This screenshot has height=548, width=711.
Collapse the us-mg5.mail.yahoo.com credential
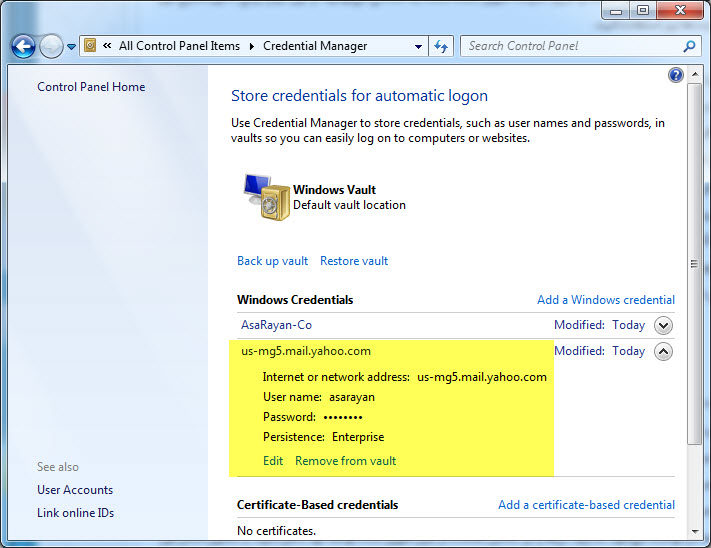(x=663, y=351)
